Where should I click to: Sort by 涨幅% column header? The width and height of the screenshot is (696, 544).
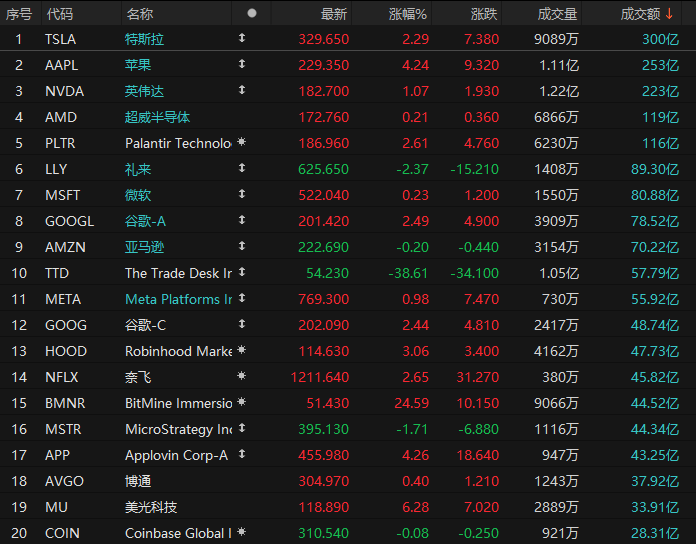tap(407, 14)
